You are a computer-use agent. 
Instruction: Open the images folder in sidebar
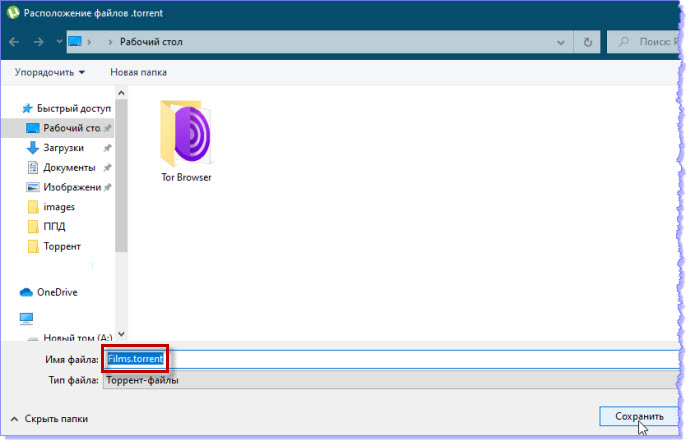point(59,207)
